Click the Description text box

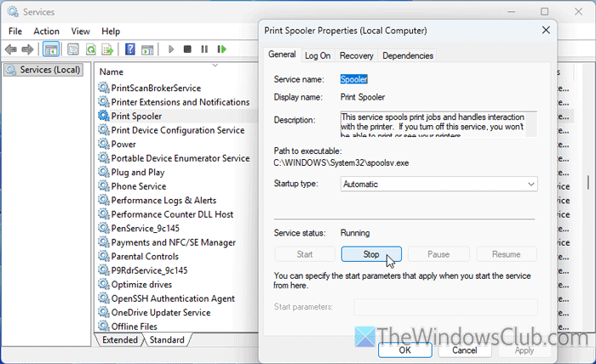click(x=438, y=124)
